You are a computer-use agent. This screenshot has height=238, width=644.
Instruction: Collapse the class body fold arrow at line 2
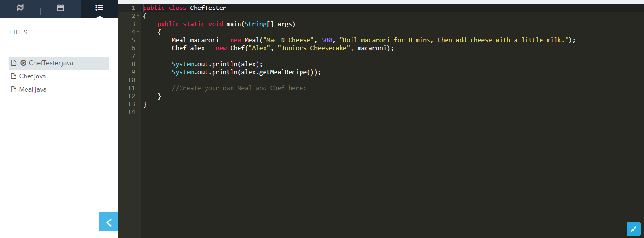click(138, 16)
